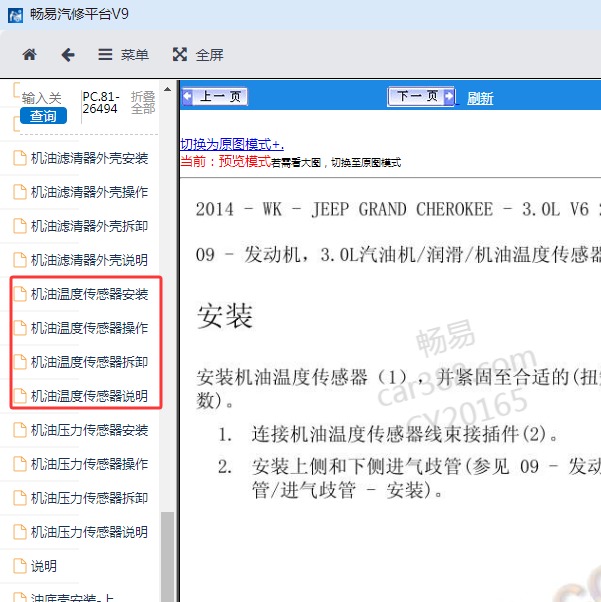Viewport: 601px width, 602px height.
Task: Click file icon beside 机油温度传感器说明
Action: 20,396
